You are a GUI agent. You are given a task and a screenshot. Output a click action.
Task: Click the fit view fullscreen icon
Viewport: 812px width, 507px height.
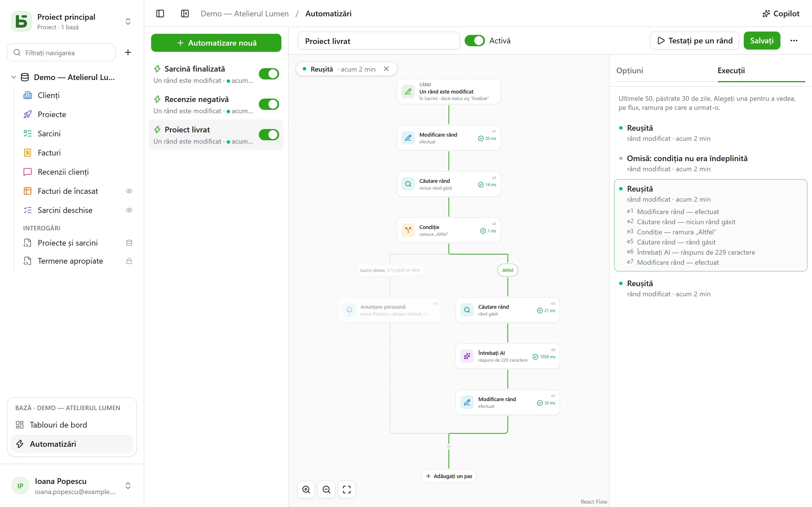tap(347, 490)
